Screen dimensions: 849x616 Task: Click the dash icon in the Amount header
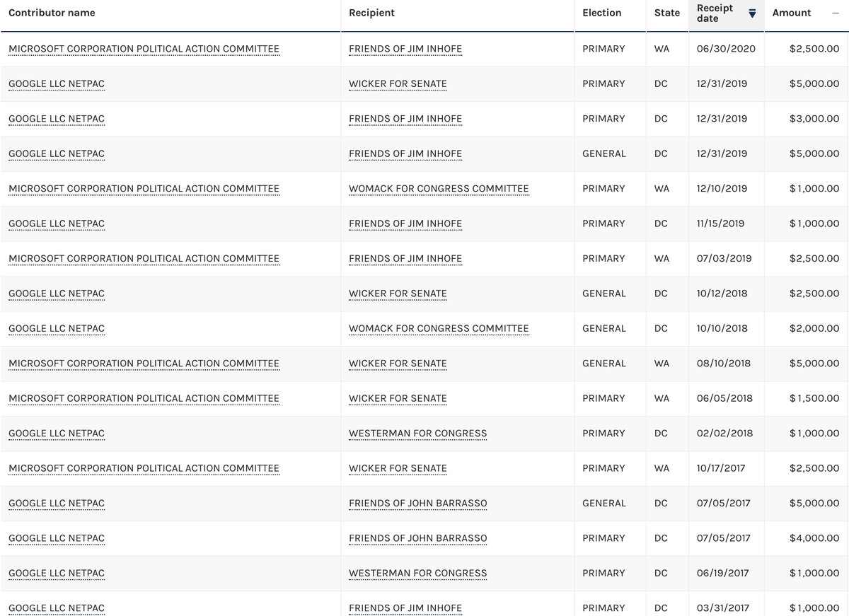pyautogui.click(x=836, y=13)
